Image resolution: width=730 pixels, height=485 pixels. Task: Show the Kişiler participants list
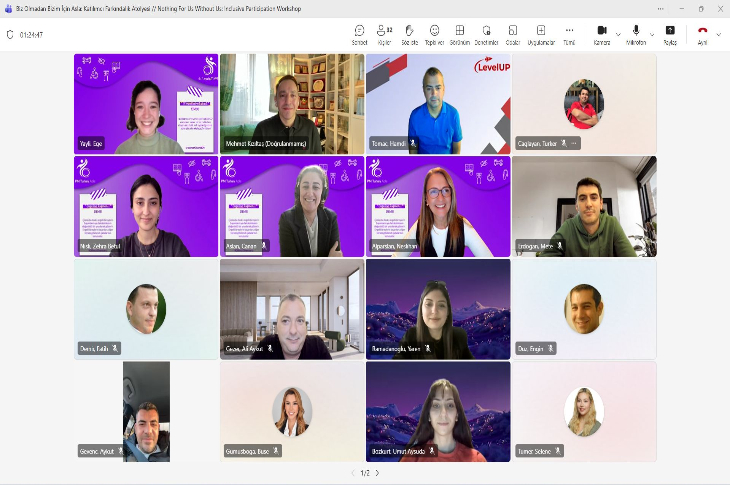point(384,34)
